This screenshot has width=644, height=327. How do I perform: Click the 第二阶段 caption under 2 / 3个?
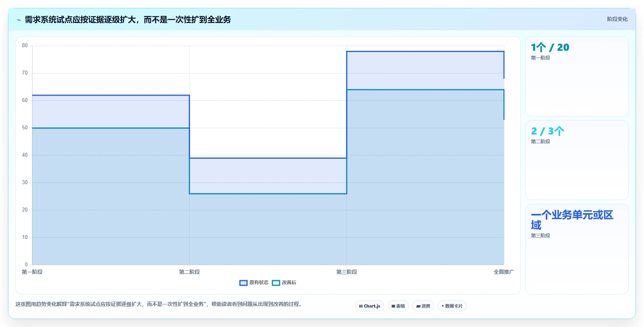[540, 142]
